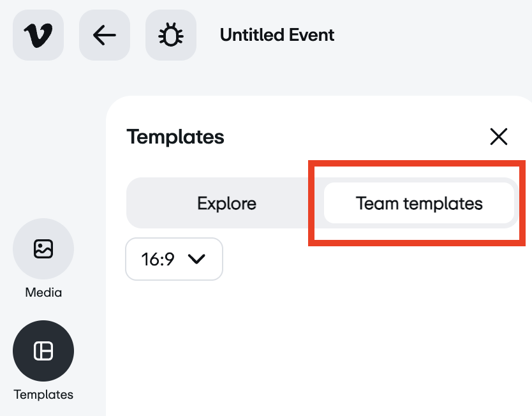
Task: Expand the chevron arrow beside 16:9
Action: click(197, 259)
